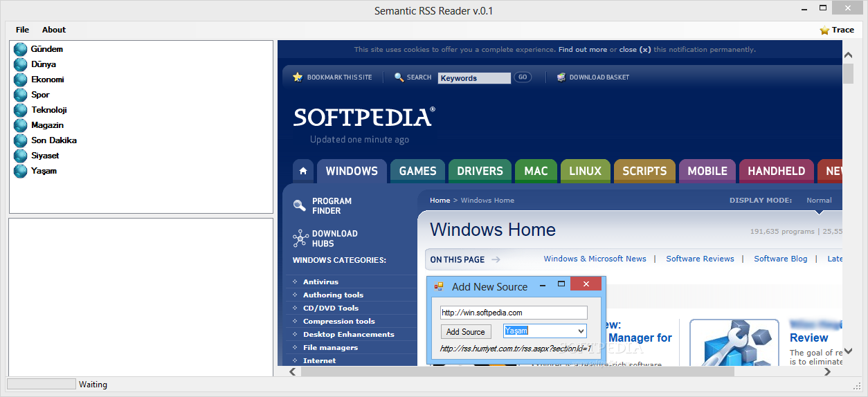Image resolution: width=868 pixels, height=397 pixels.
Task: Open the Compression tools category
Action: click(x=339, y=322)
